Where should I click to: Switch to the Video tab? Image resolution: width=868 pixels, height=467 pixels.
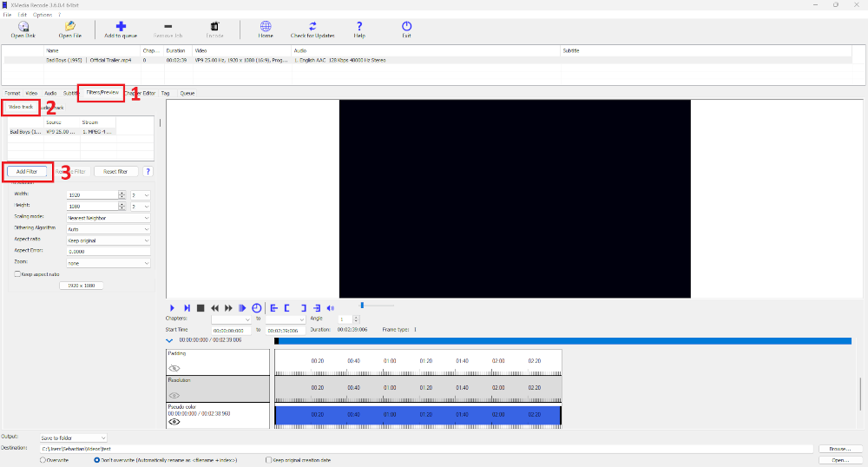tap(31, 93)
